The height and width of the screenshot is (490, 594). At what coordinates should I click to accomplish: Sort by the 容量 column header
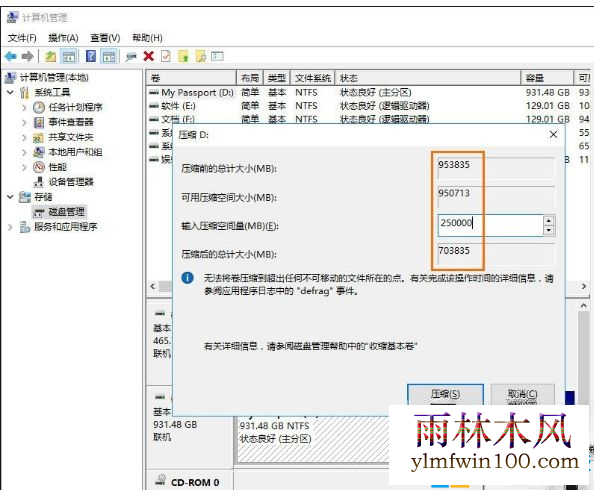coord(547,78)
